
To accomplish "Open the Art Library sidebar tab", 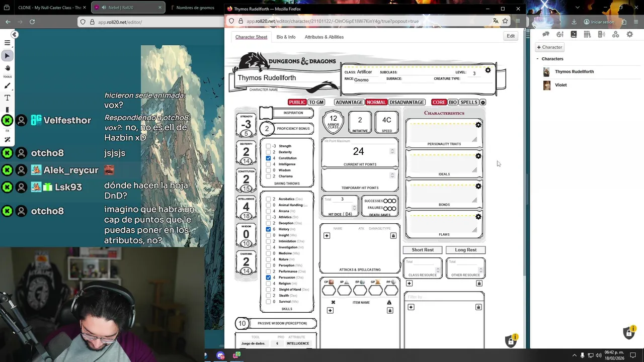I will pos(560,34).
